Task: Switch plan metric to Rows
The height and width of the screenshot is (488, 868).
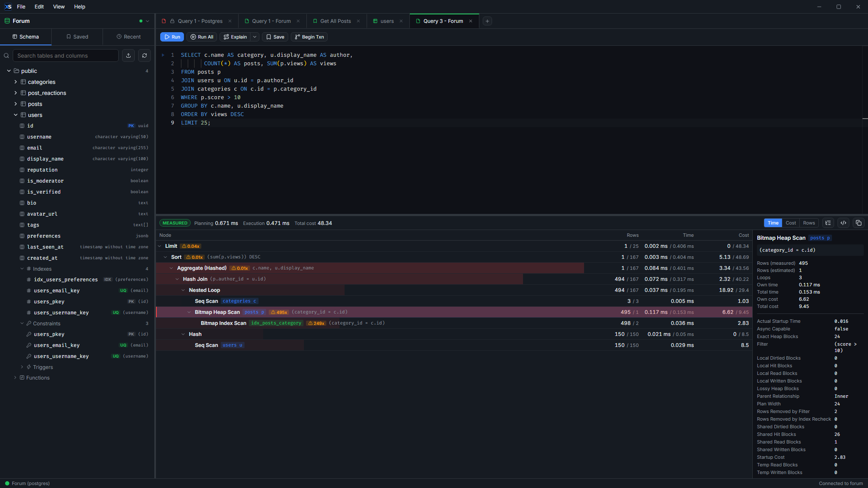Action: pyautogui.click(x=809, y=223)
